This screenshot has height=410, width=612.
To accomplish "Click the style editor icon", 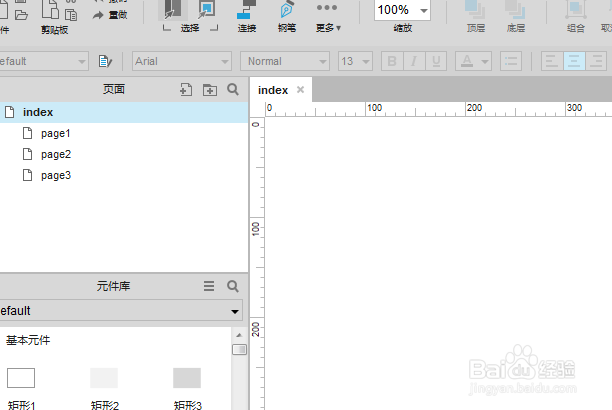I will [105, 61].
